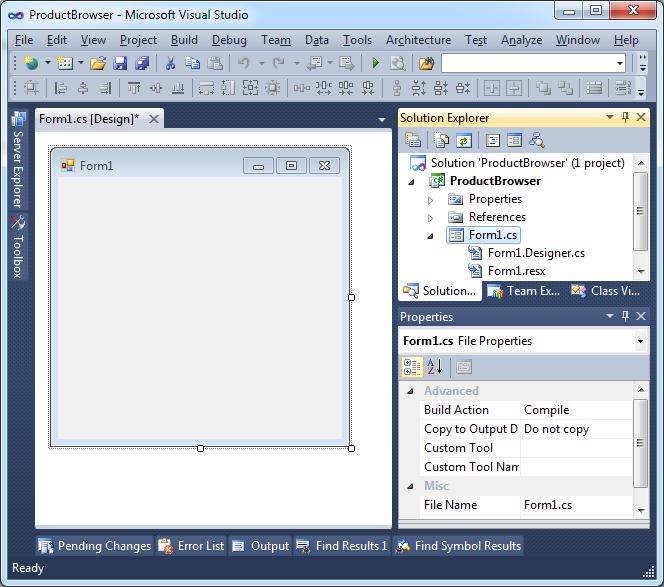Click View Designer icon in Solution Explorer

pyautogui.click(x=515, y=140)
